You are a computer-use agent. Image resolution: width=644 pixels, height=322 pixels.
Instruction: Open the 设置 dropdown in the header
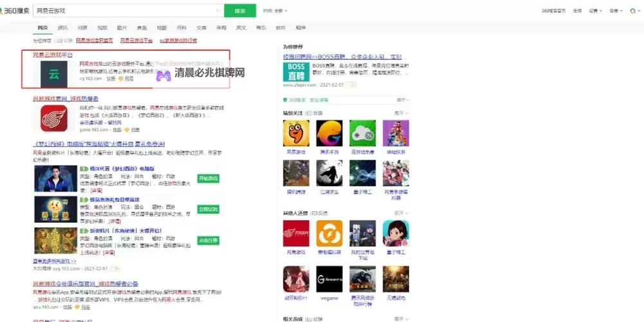tap(595, 11)
